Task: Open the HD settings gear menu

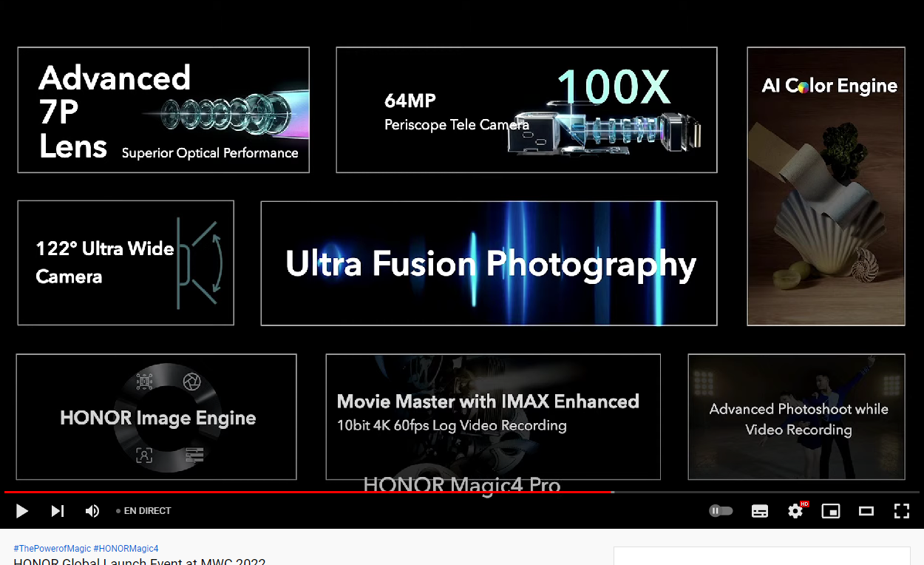Action: pyautogui.click(x=795, y=511)
